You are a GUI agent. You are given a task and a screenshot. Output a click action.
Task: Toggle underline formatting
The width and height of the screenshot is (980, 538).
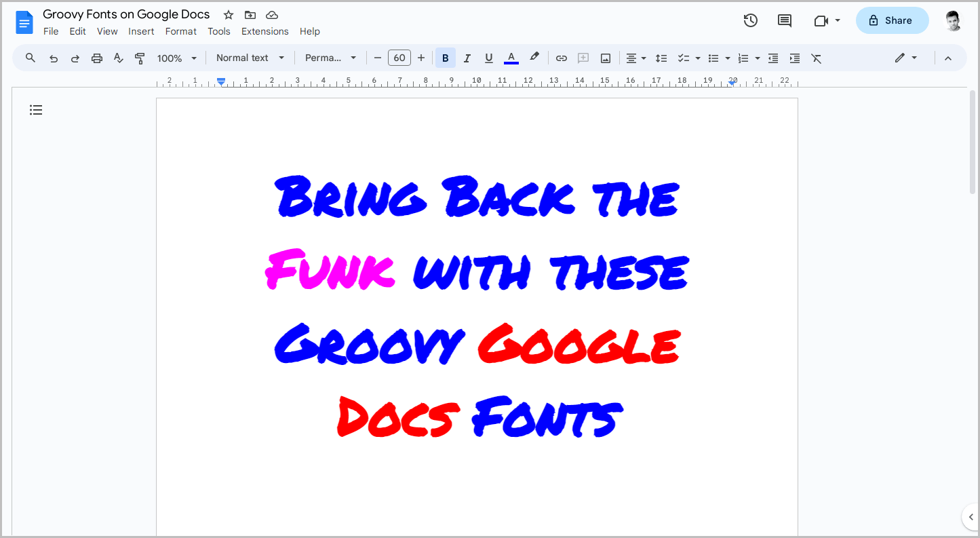click(x=488, y=58)
